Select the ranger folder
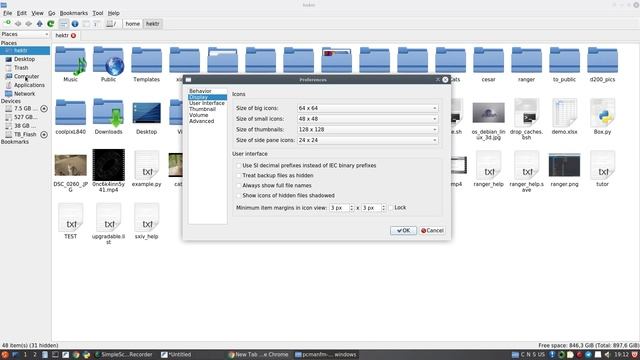Viewport: 640px width, 360px height. pyautogui.click(x=526, y=64)
